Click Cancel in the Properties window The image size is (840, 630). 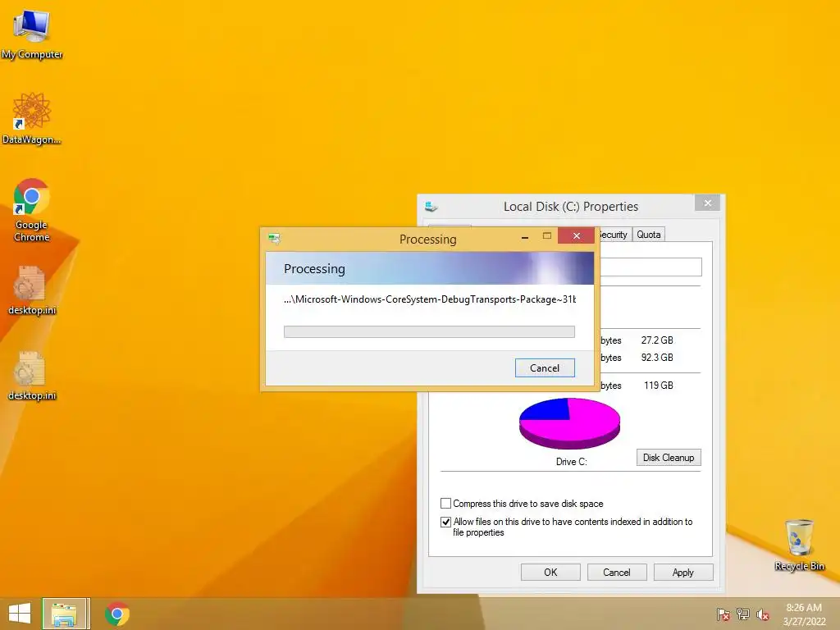pyautogui.click(x=617, y=572)
